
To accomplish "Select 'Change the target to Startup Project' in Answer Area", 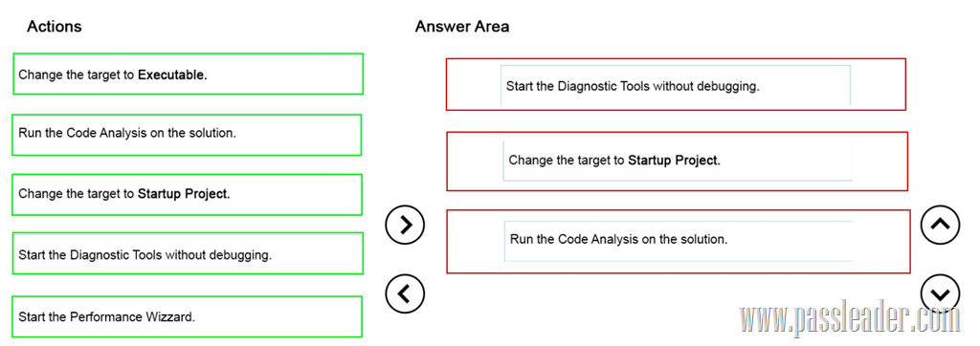I will point(677,161).
